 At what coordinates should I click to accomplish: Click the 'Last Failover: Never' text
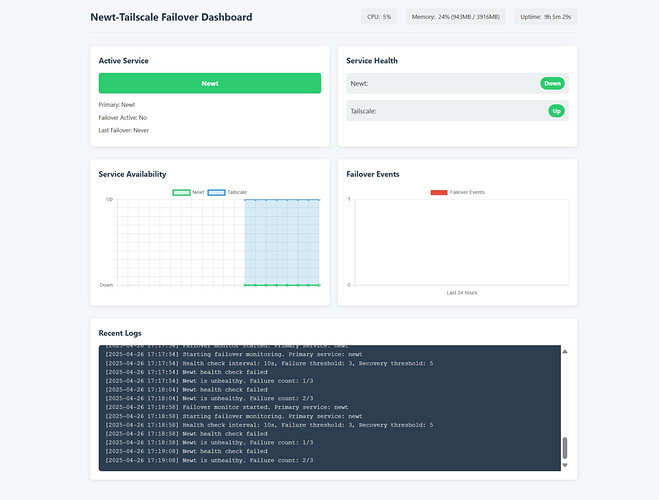coord(124,130)
